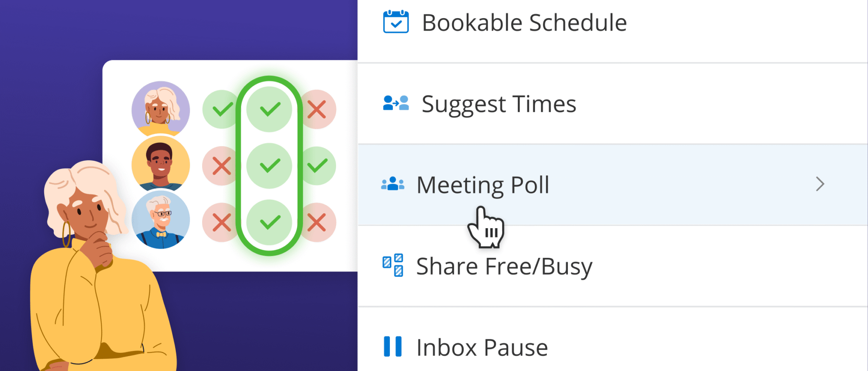Image resolution: width=868 pixels, height=371 pixels.
Task: Click the Meeting Poll group icon
Action: [392, 184]
